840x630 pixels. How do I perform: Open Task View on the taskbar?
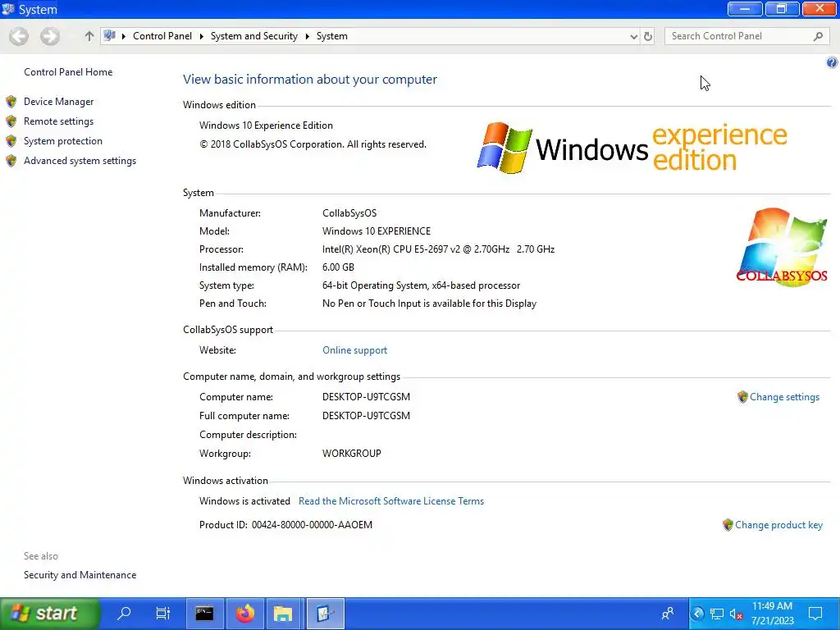[163, 613]
